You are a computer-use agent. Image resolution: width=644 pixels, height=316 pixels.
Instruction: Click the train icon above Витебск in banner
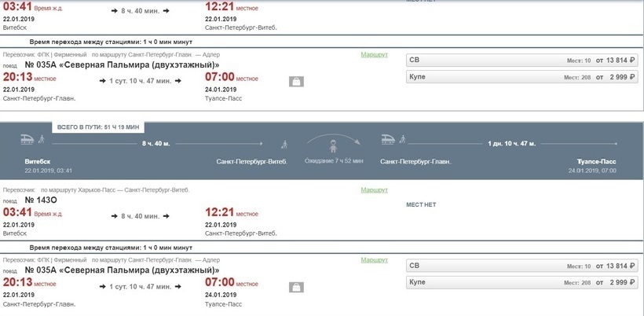(27, 140)
